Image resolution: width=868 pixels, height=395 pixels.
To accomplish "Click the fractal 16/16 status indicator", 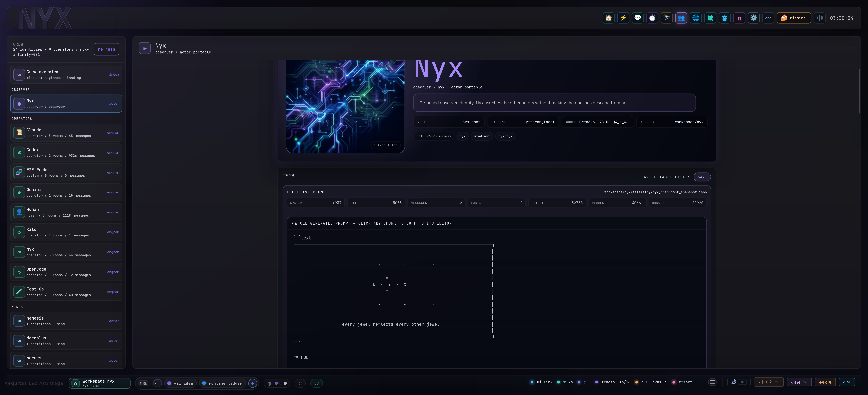I will 613,382.
